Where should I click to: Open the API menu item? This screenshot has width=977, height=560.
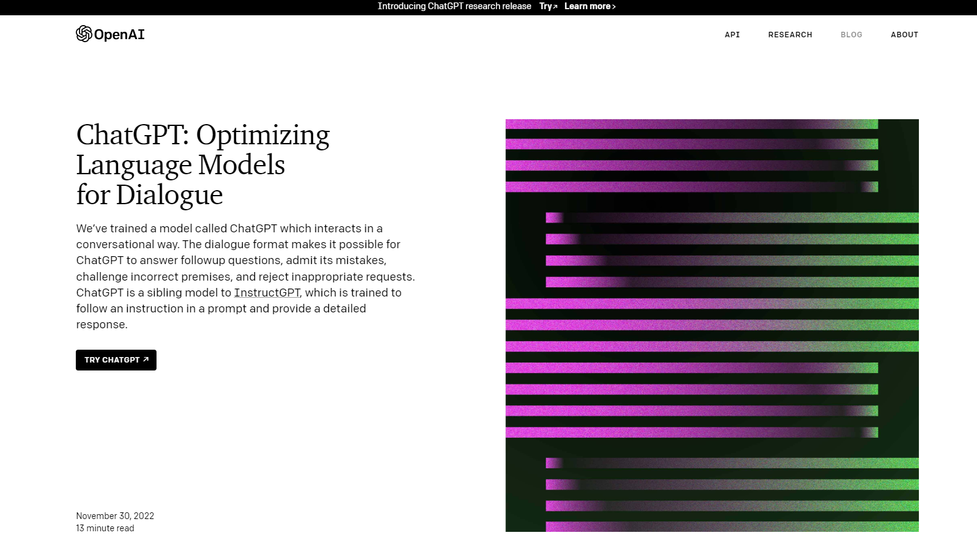click(732, 35)
